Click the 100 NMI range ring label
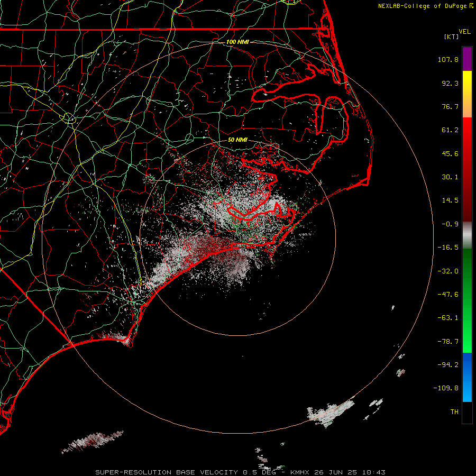 tap(237, 42)
